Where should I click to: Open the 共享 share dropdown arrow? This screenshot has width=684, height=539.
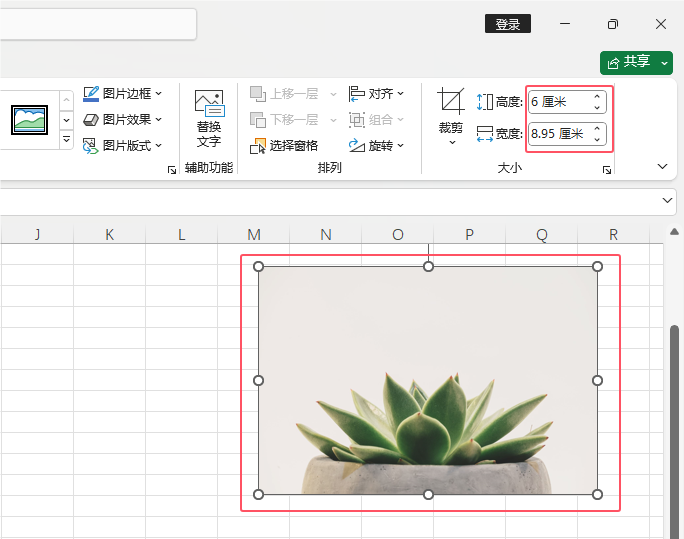pos(664,63)
